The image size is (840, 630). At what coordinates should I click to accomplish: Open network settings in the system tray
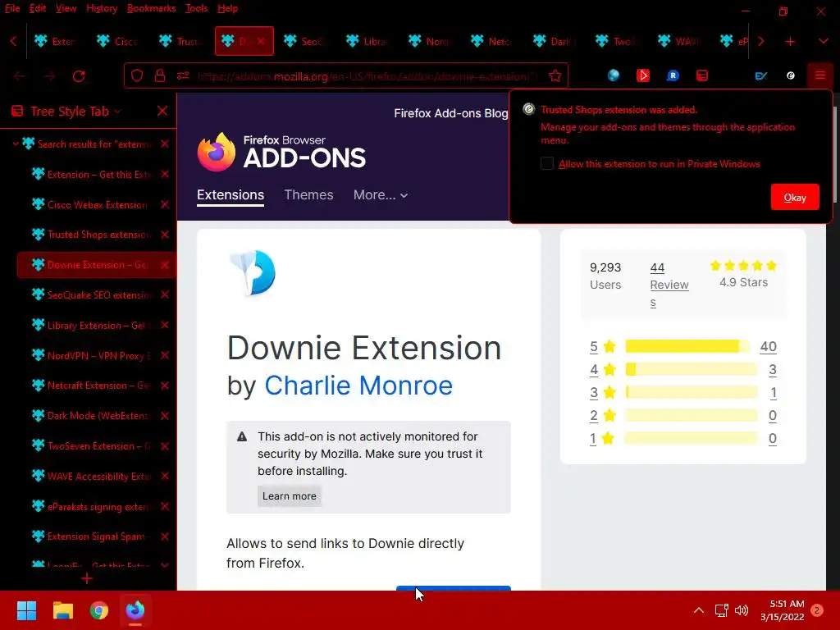721,610
